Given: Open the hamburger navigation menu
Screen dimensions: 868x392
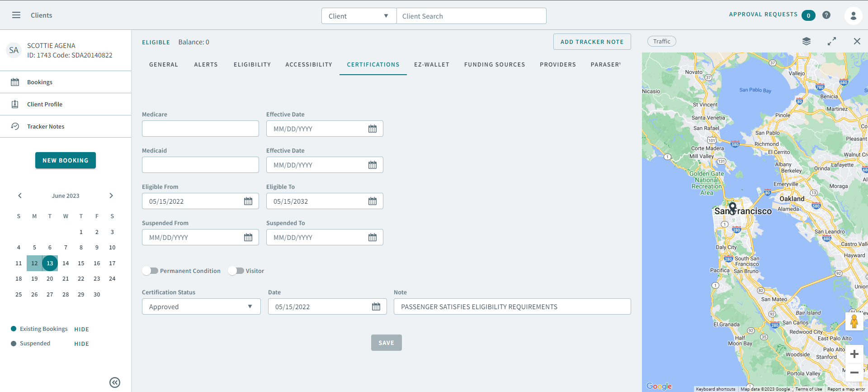Looking at the screenshot, I should [16, 15].
